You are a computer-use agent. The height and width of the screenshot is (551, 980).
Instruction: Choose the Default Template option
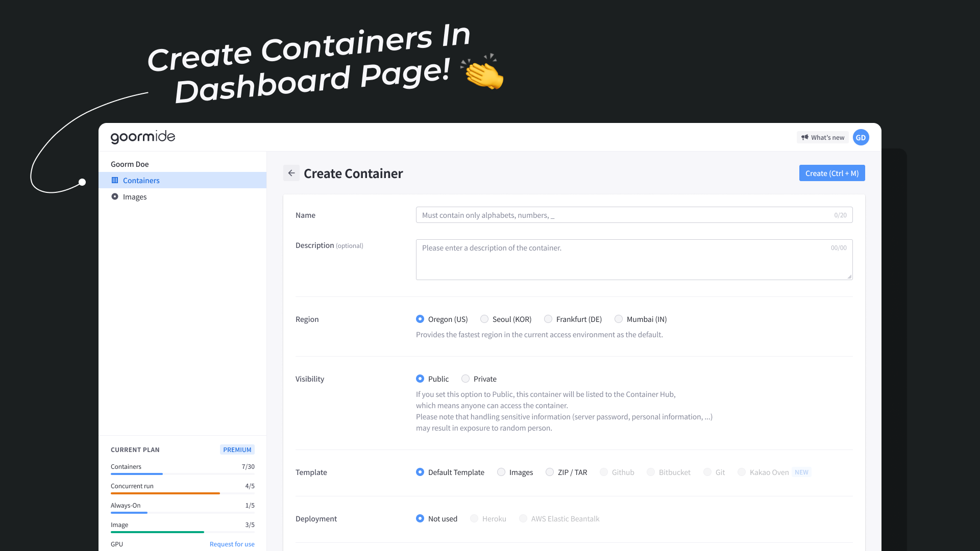point(450,472)
